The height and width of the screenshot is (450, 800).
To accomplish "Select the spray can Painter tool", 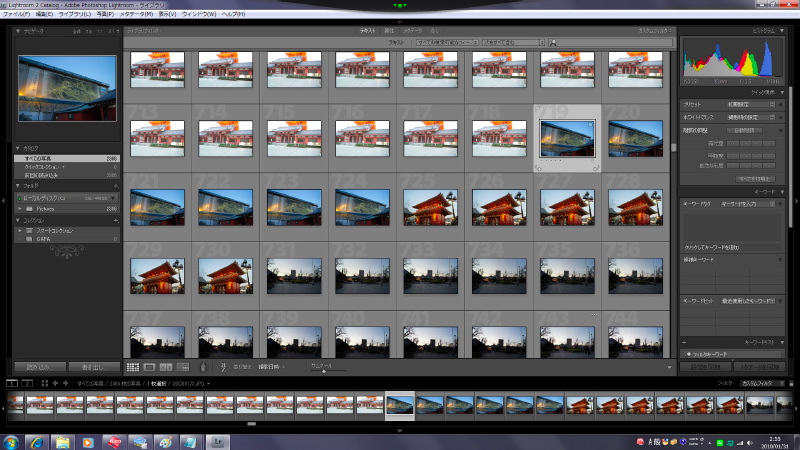I will pyautogui.click(x=203, y=368).
